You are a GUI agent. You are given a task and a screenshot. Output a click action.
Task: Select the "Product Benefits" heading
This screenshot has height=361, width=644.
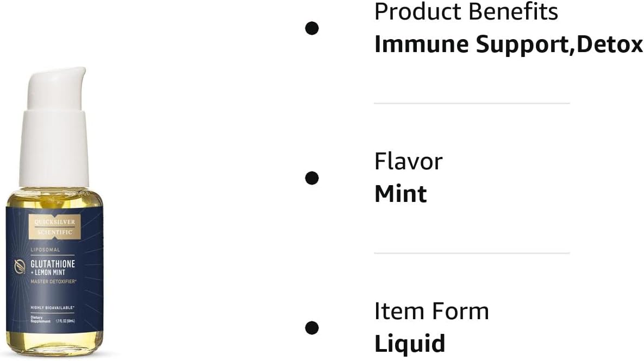(x=466, y=11)
